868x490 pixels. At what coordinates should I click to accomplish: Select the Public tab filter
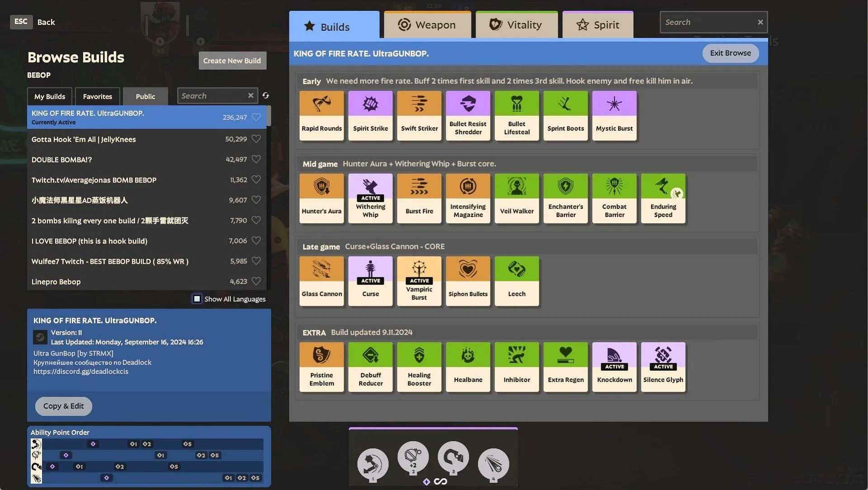[x=145, y=95]
